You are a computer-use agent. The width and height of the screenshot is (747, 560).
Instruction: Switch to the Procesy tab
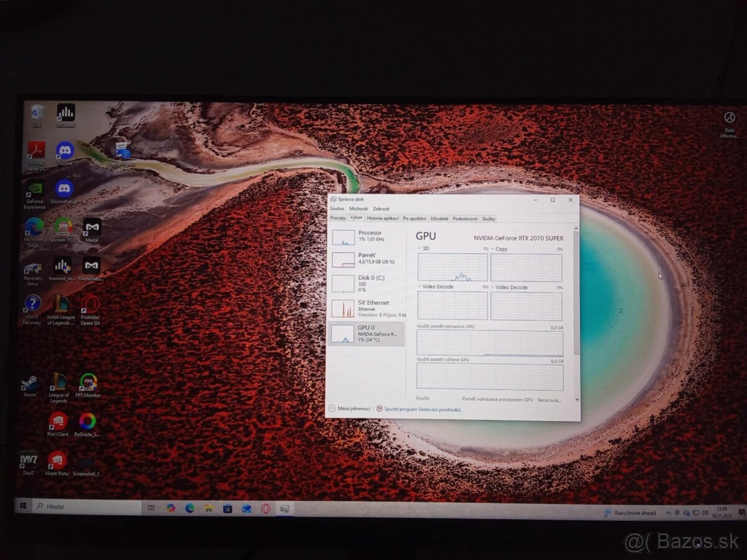tap(337, 218)
